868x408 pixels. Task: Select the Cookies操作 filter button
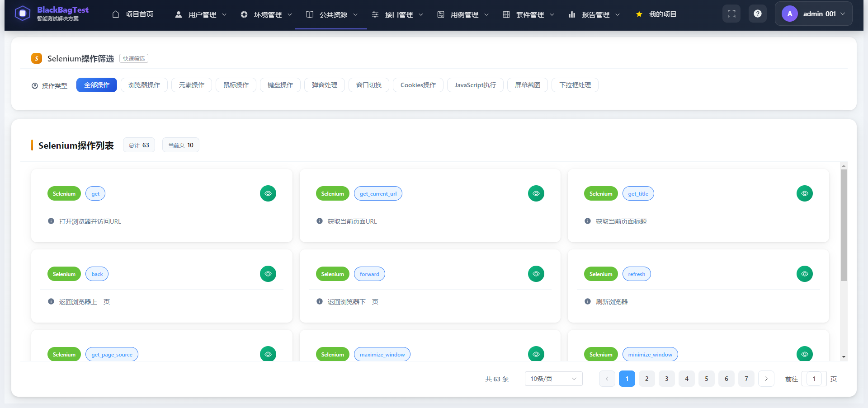click(418, 85)
